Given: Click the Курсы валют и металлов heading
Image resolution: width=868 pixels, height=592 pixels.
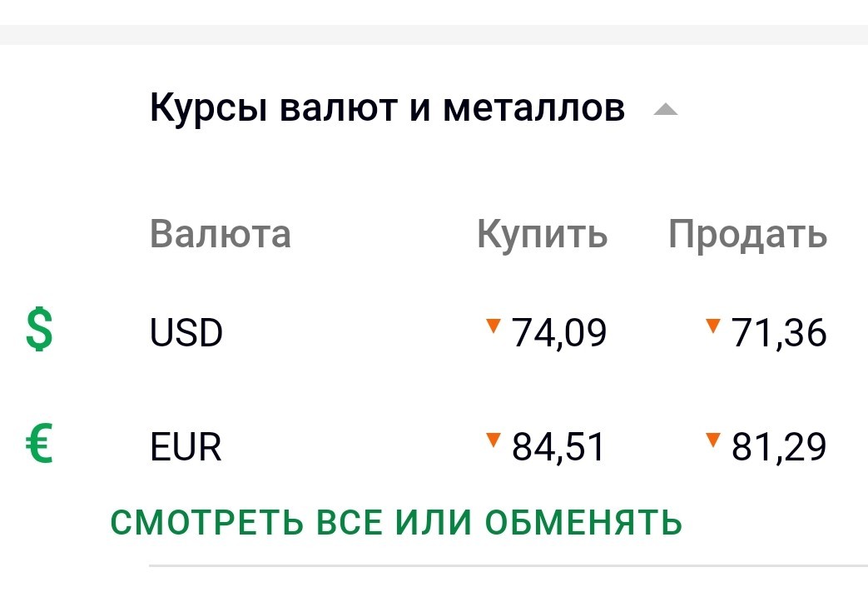Looking at the screenshot, I should tap(387, 108).
